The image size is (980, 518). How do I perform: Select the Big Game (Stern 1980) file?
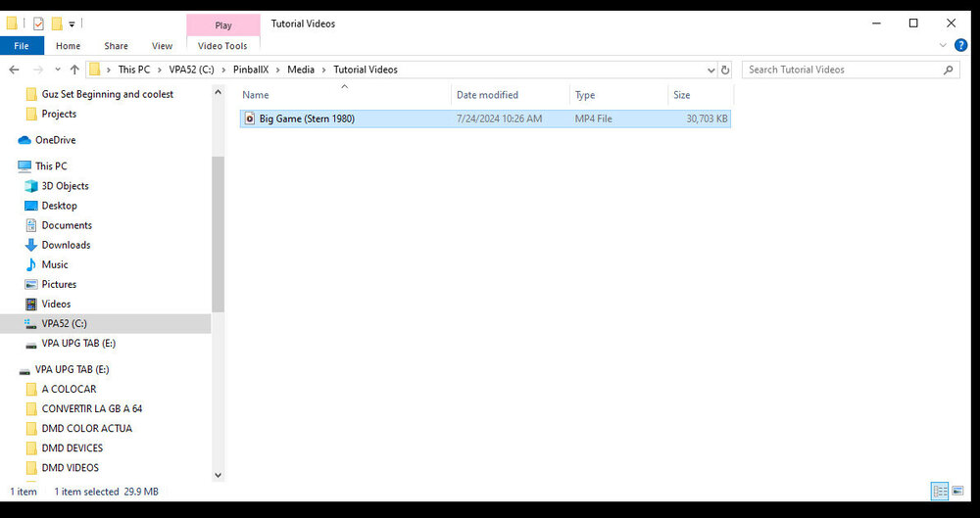click(307, 118)
